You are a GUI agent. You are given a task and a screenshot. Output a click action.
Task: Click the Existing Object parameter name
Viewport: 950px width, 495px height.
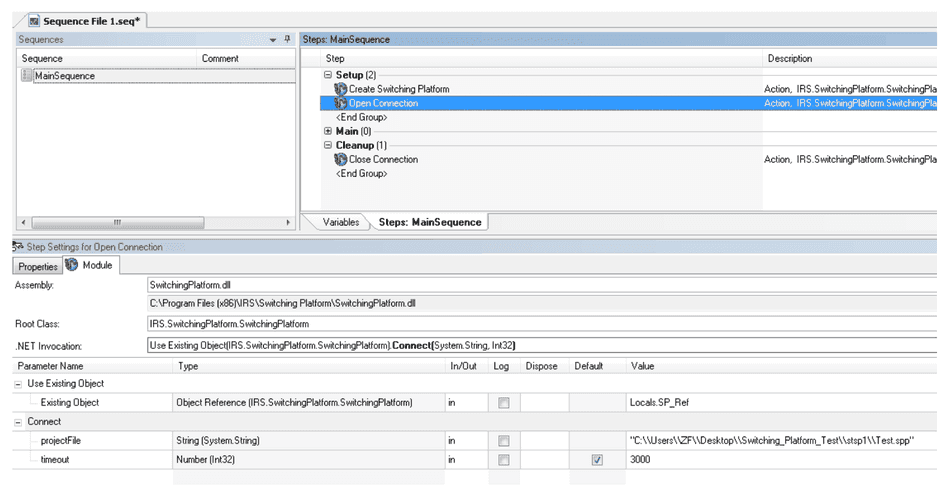(x=70, y=402)
